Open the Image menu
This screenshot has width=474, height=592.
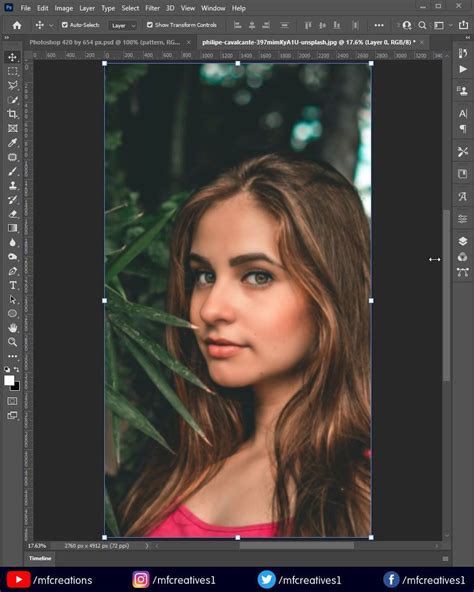point(63,8)
